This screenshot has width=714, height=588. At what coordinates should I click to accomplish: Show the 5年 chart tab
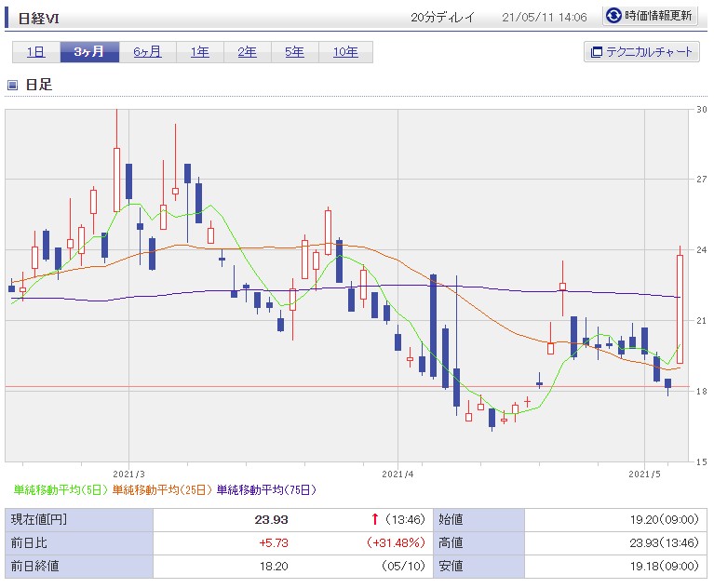[294, 52]
